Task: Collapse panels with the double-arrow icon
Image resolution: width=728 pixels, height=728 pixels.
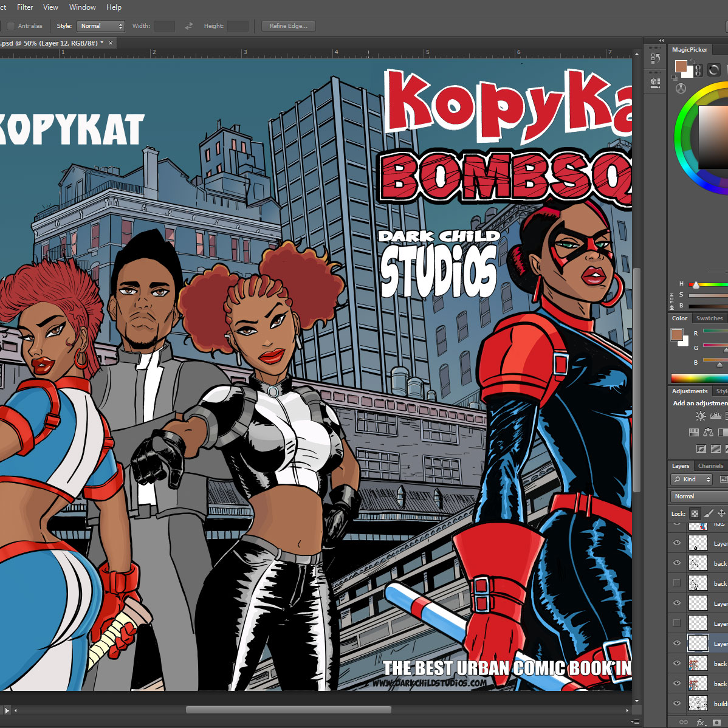Action: (661, 40)
